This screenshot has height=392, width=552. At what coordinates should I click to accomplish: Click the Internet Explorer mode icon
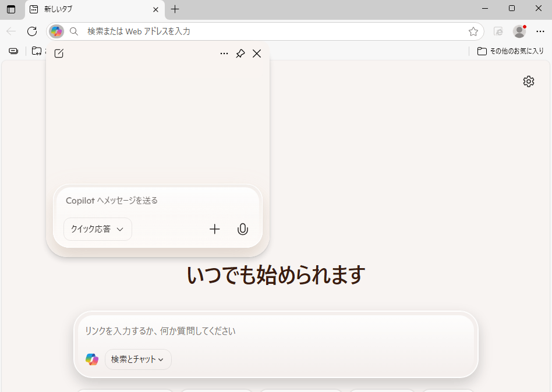498,31
